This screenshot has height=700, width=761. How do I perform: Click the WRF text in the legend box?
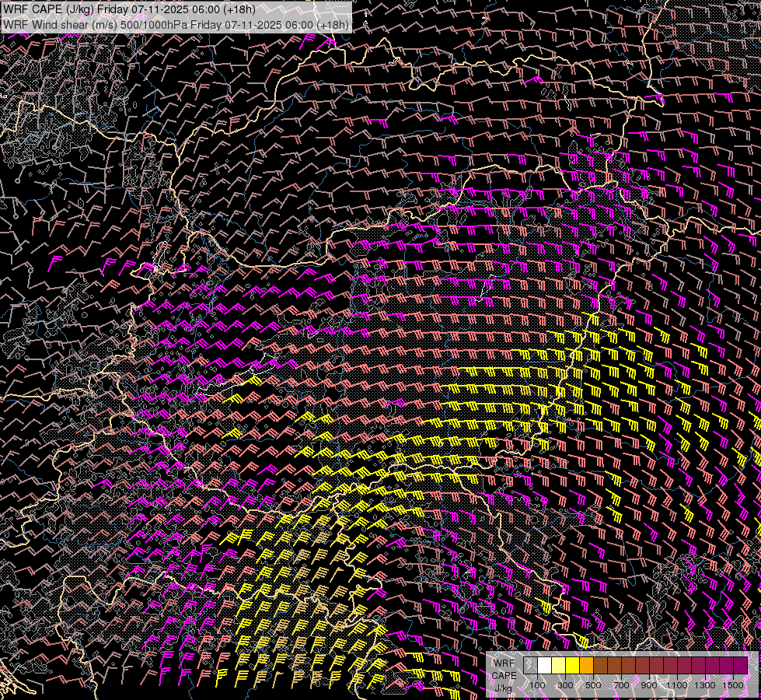[x=504, y=663]
